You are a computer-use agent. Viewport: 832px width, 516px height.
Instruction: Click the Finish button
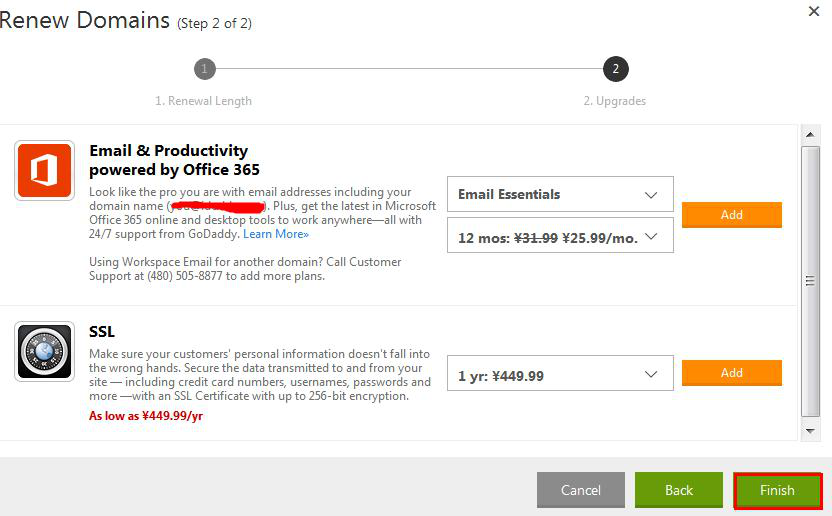pos(777,490)
